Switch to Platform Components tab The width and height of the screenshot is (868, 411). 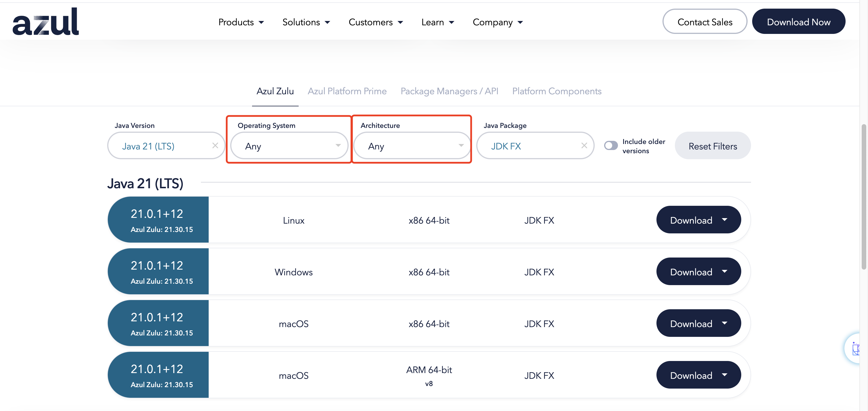pyautogui.click(x=557, y=91)
